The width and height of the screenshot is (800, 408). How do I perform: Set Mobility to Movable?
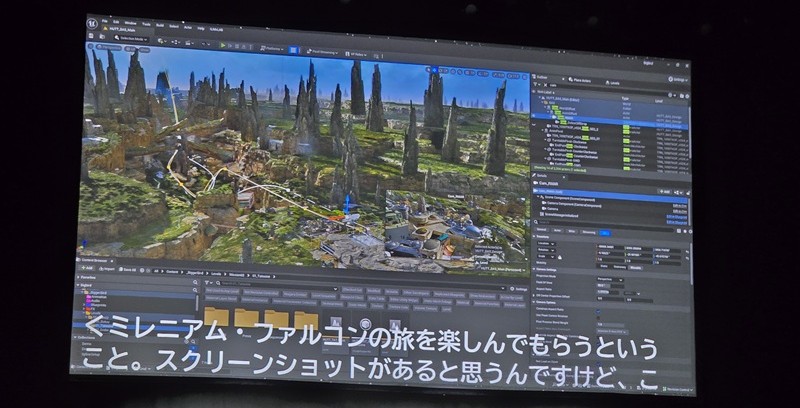click(x=636, y=268)
